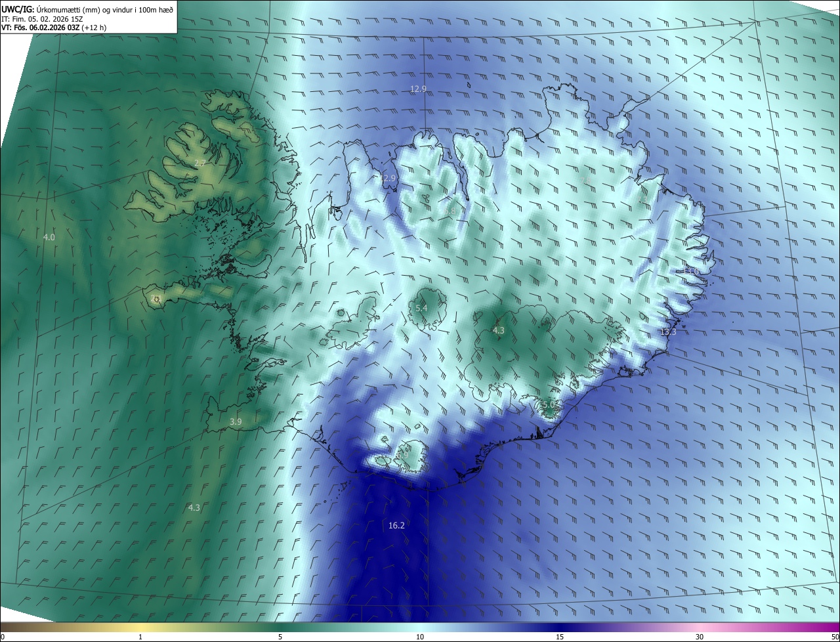Viewport: 840px width, 642px height.
Task: Click the color scale label 50
Action: [x=835, y=637]
